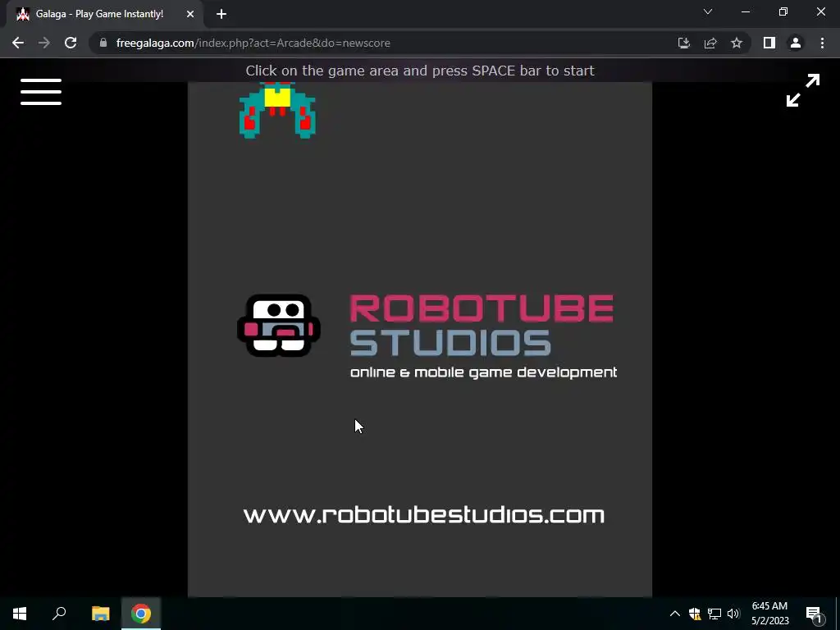Click 'online & mobile game development' text
The width and height of the screenshot is (840, 630).
[483, 372]
